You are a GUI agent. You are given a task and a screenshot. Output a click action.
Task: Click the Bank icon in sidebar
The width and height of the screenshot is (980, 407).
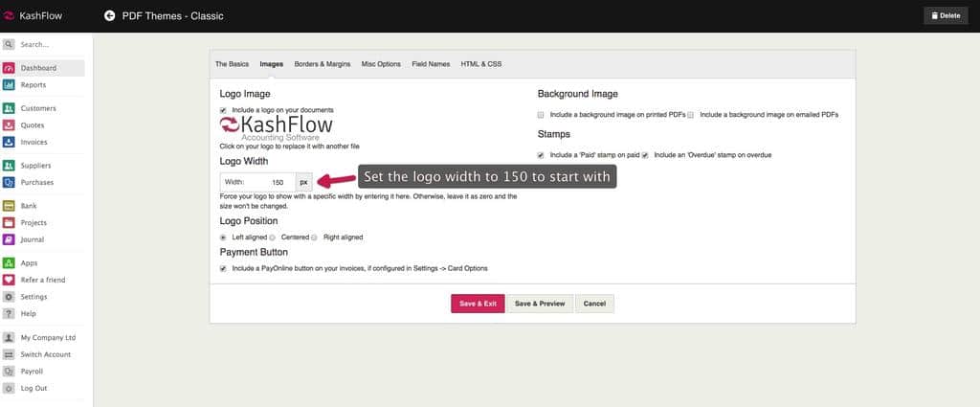[9, 206]
